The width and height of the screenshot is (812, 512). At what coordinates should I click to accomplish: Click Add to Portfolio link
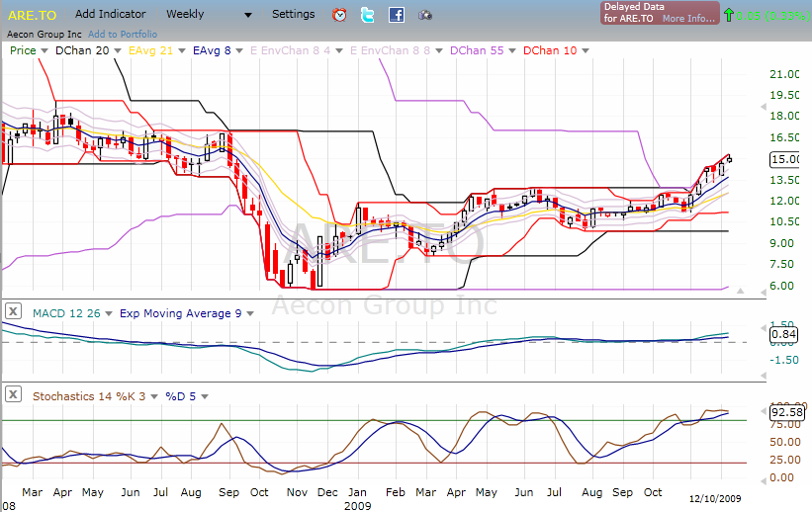tap(123, 35)
